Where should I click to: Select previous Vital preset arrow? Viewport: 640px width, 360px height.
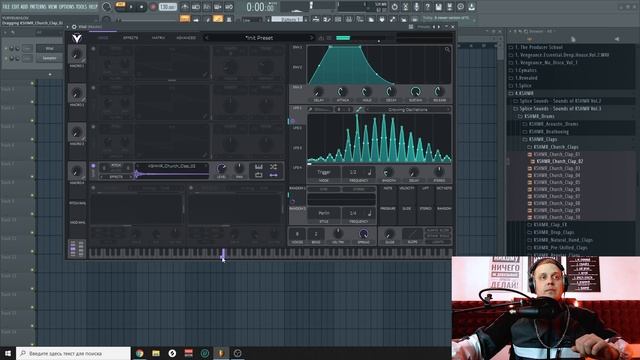(207, 38)
